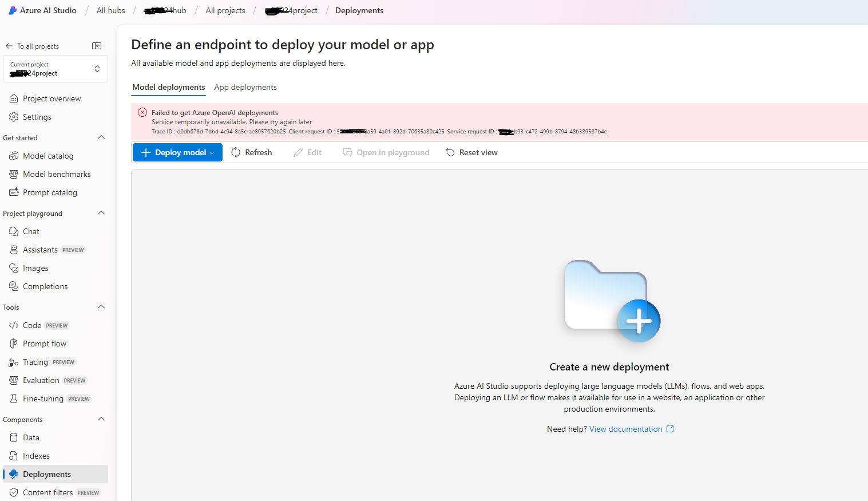Click the PREVIEW badge next to Assistants
The height and width of the screenshot is (501, 868).
[x=73, y=250]
